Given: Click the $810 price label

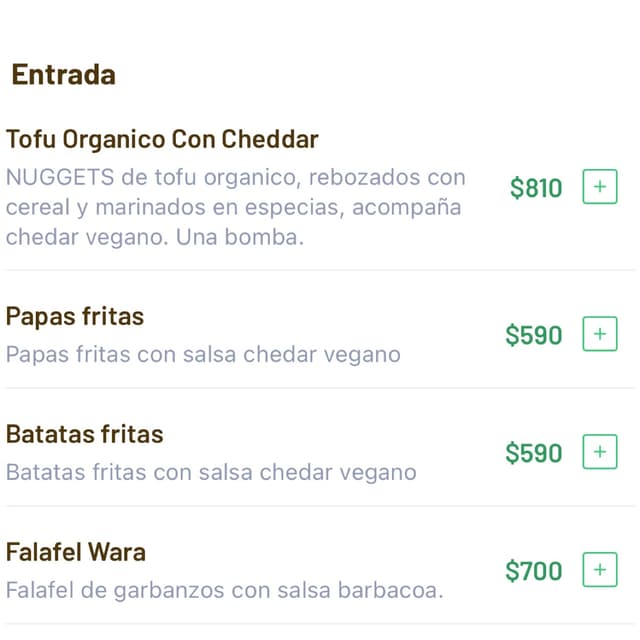Looking at the screenshot, I should click(x=536, y=188).
